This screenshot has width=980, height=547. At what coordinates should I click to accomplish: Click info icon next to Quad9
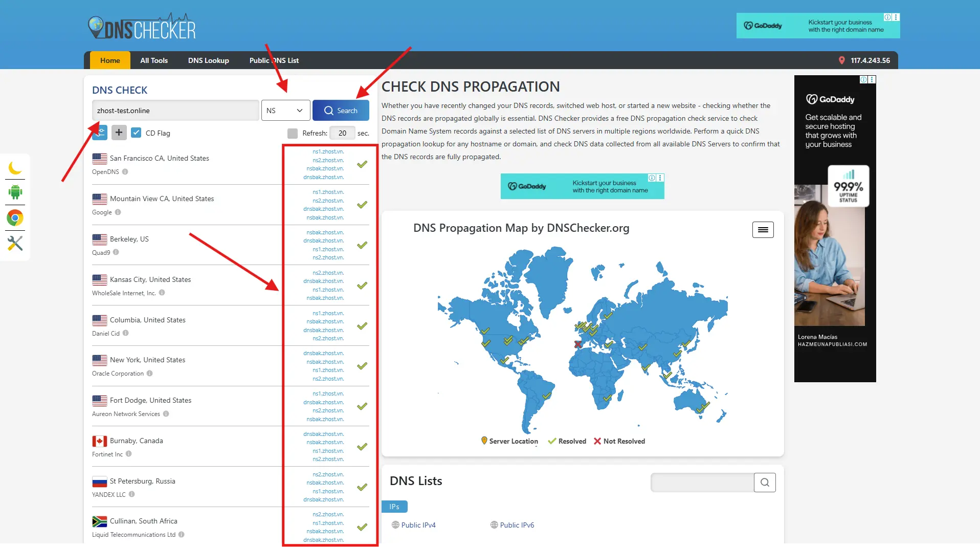116,252
